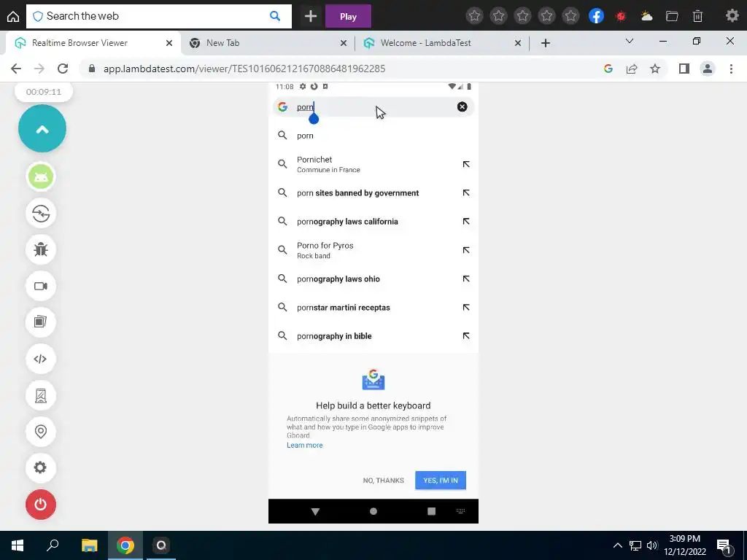The image size is (747, 560).
Task: Collapse the LambdaTest toolbar with the up chevron
Action: coord(42,128)
